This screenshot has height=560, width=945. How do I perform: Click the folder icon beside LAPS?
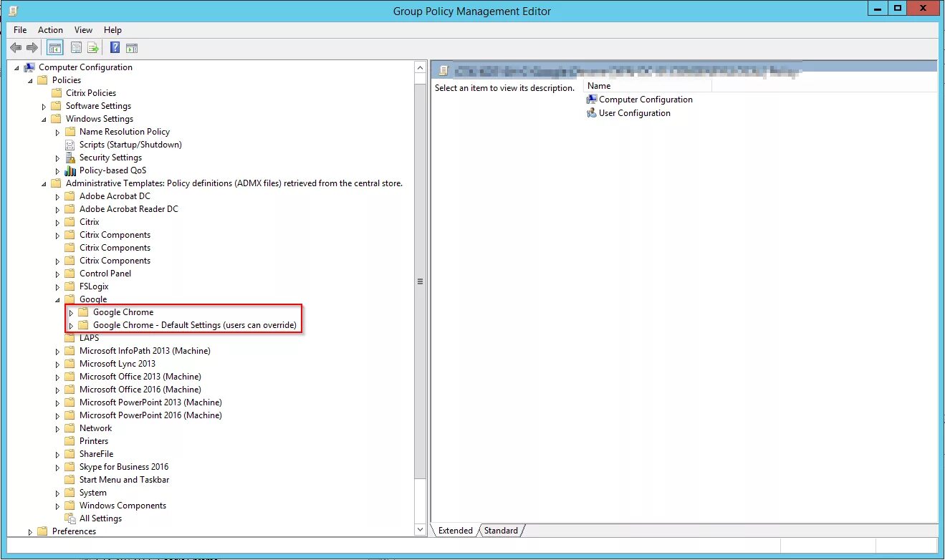(70, 338)
